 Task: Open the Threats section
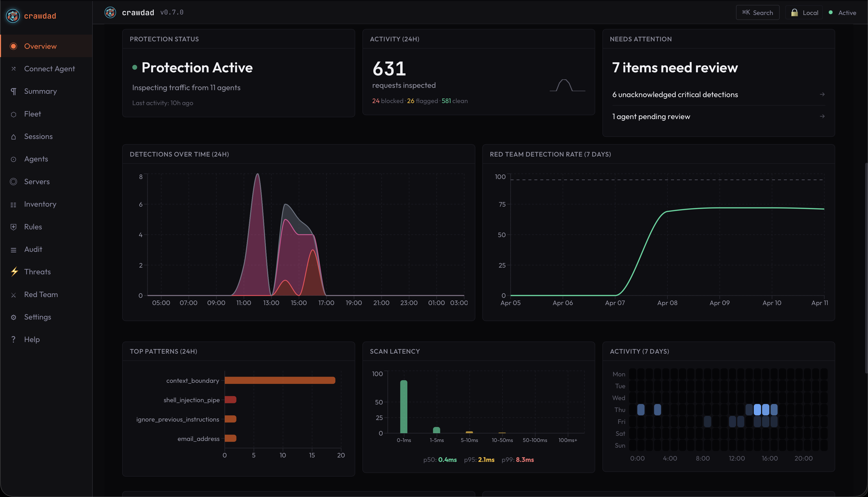tap(46, 272)
